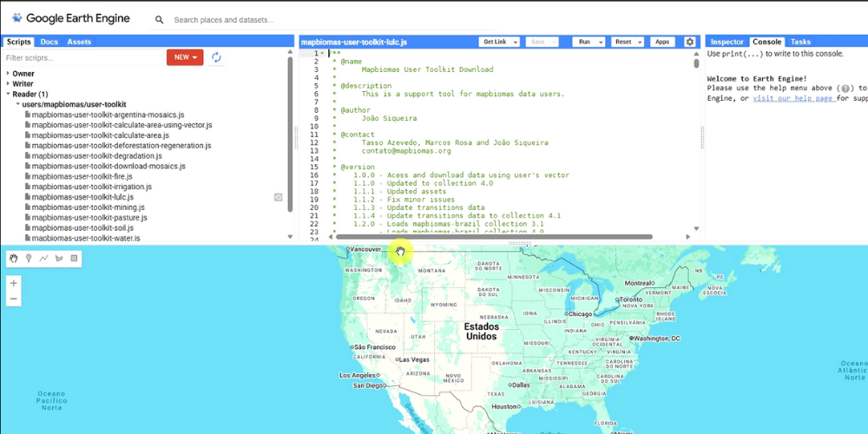Select the draw rectangle tool

[x=74, y=259]
